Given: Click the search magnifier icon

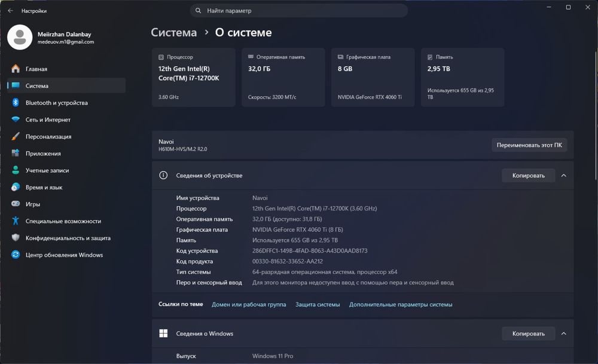Looking at the screenshot, I should coord(199,11).
